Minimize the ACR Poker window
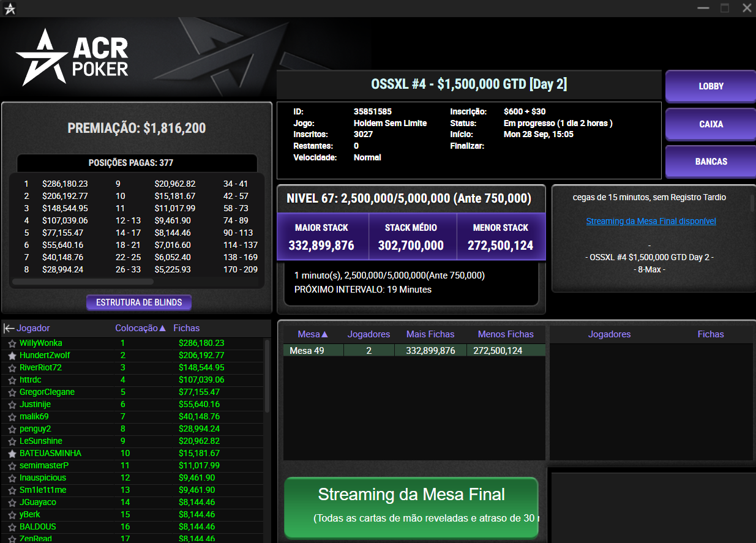This screenshot has height=543, width=756. coord(703,8)
